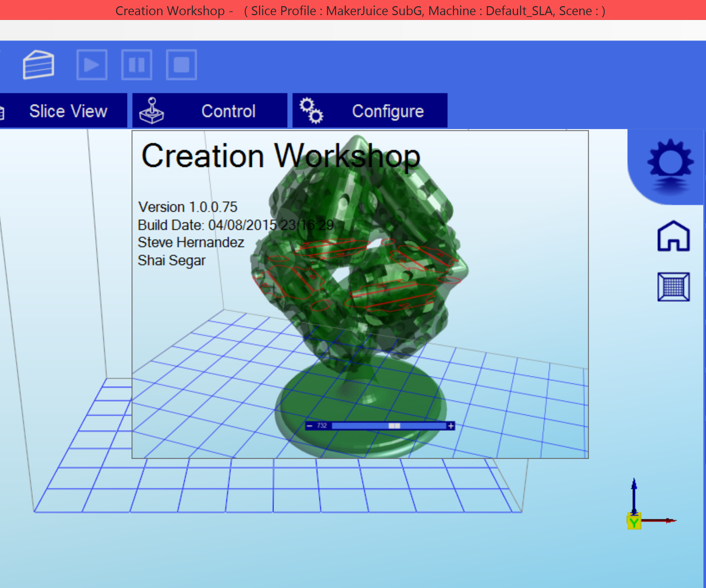Screen dimensions: 706x588
Task: Click the yellow Y axis indicator
Action: coord(633,523)
